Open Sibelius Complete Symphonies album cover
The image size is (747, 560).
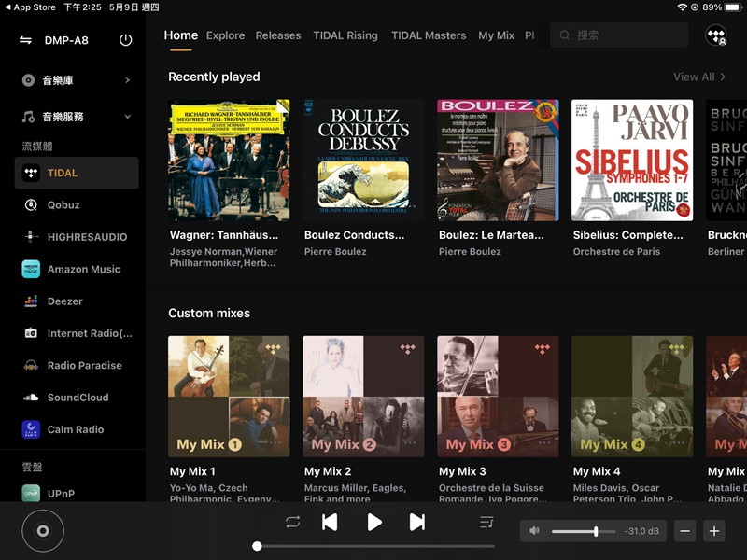pyautogui.click(x=632, y=160)
